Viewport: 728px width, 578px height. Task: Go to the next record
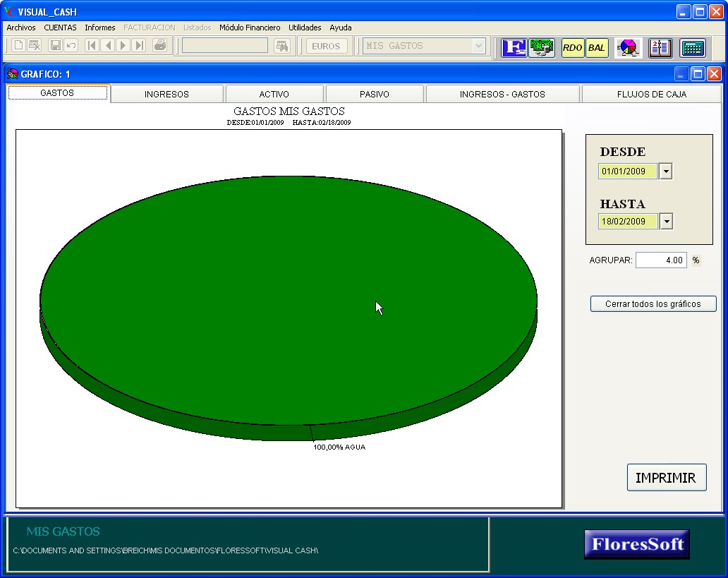click(123, 46)
